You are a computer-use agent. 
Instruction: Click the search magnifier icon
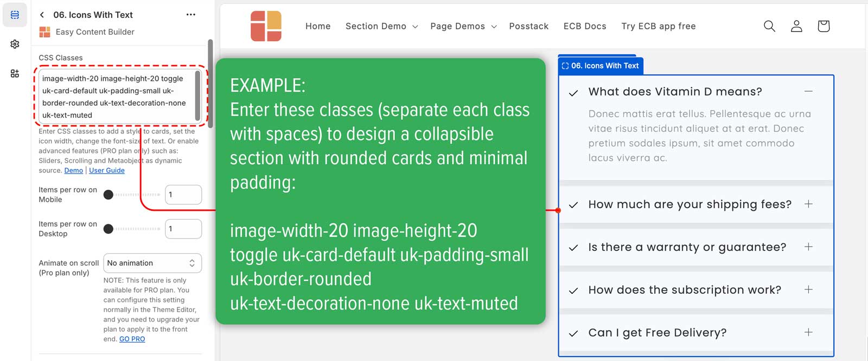(769, 26)
